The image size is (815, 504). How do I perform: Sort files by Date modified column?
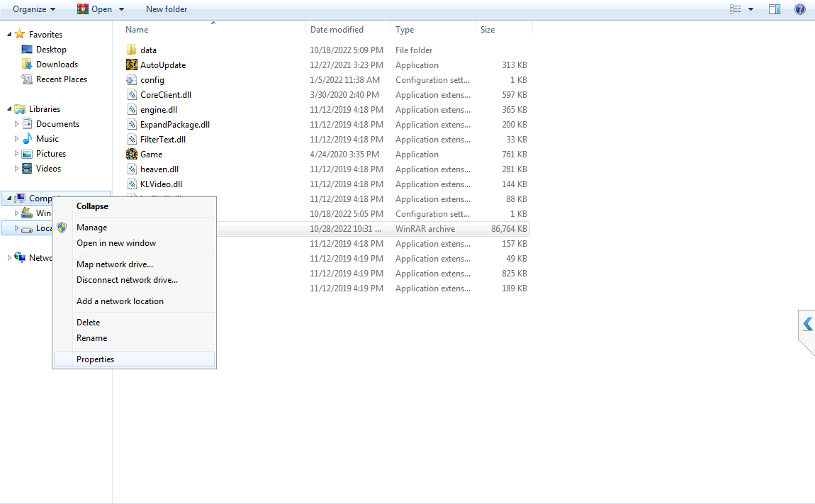point(337,30)
